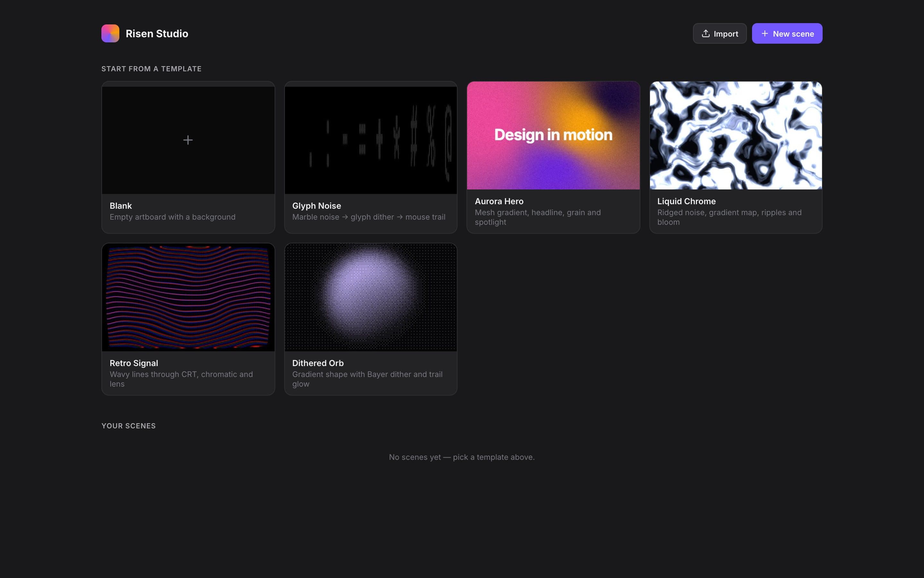
Task: Click the 'Glyph Noise' template title
Action: 317,206
